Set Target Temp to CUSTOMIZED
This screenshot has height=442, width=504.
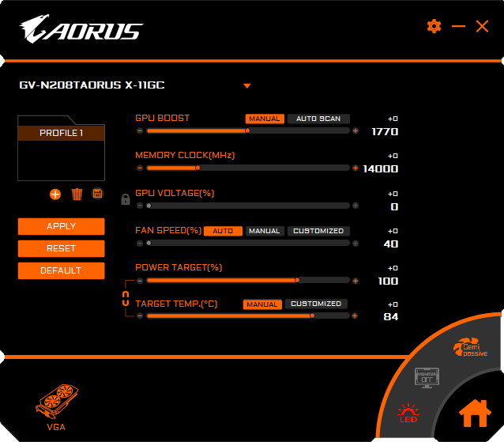coord(316,304)
